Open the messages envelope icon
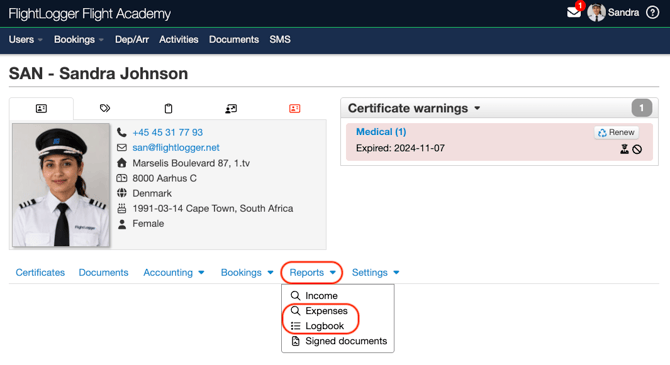 tap(573, 13)
